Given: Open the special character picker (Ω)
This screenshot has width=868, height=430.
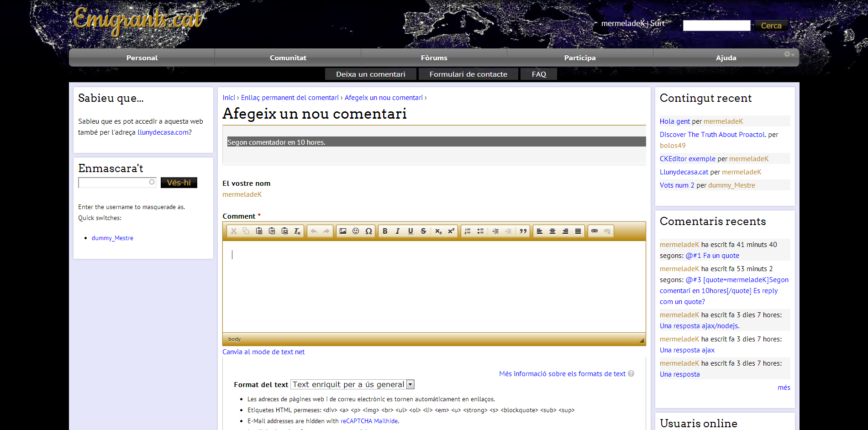Looking at the screenshot, I should pos(368,231).
